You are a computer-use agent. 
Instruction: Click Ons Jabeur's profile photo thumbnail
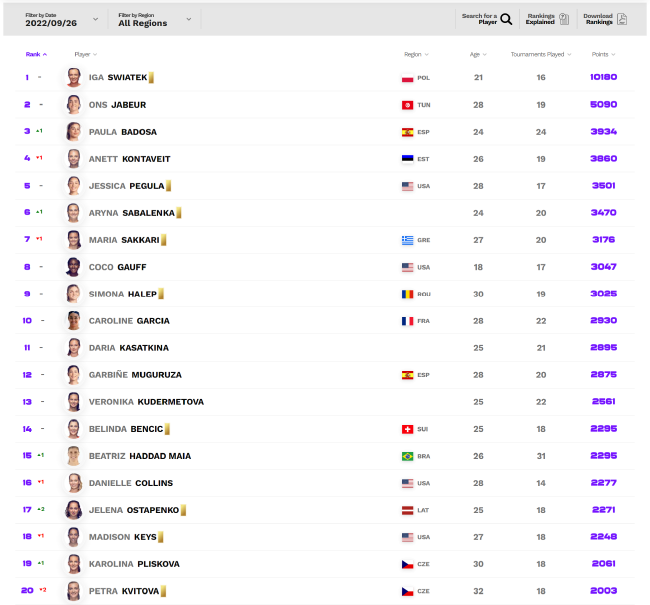tap(74, 105)
